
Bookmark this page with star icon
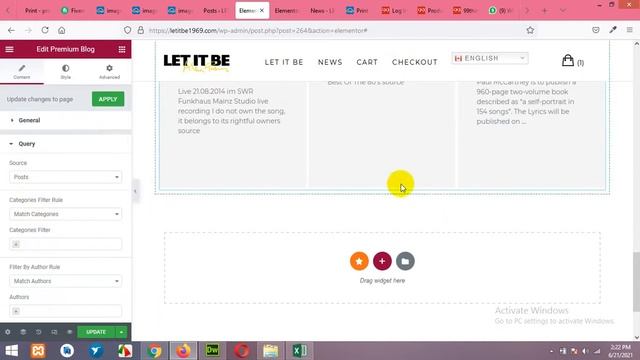(530, 30)
